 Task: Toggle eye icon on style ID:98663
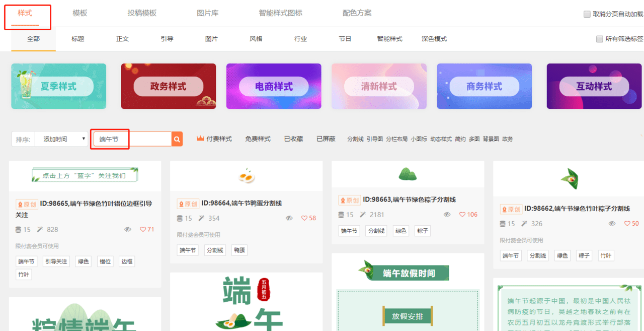point(447,215)
